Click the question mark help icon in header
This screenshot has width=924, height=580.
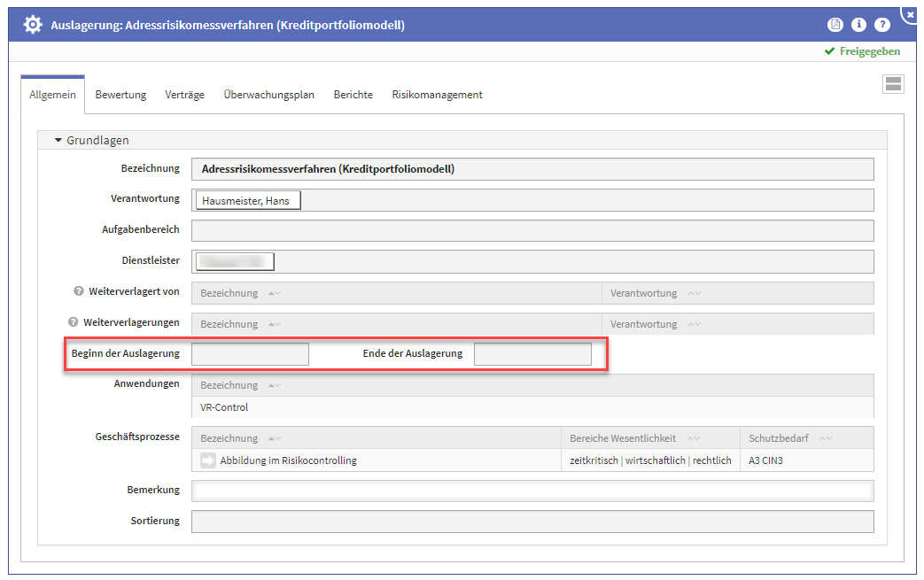tap(882, 25)
